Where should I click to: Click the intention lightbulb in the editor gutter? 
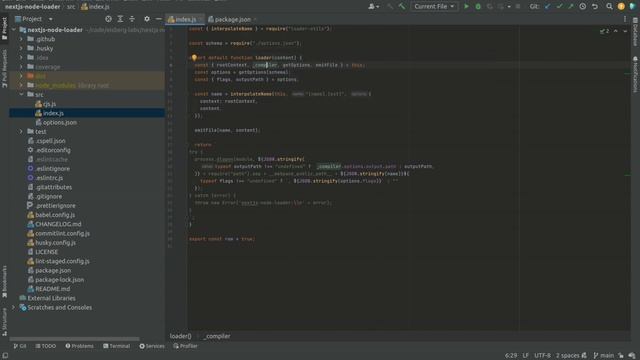[194, 58]
